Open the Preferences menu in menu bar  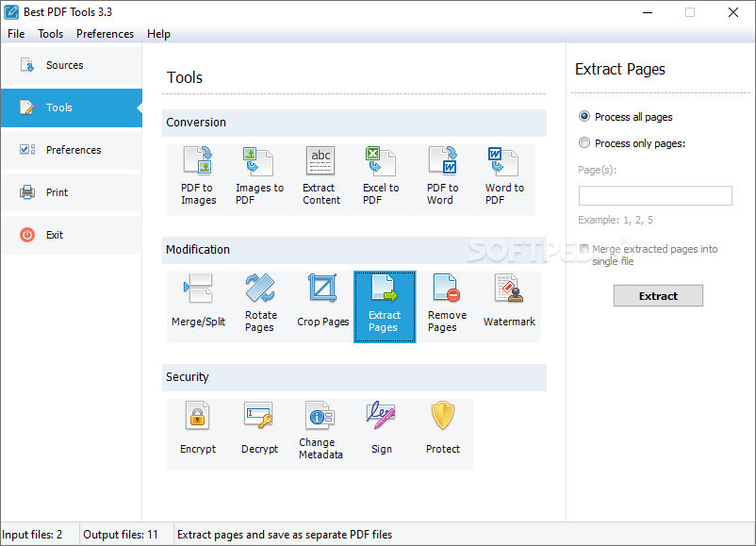[x=106, y=34]
